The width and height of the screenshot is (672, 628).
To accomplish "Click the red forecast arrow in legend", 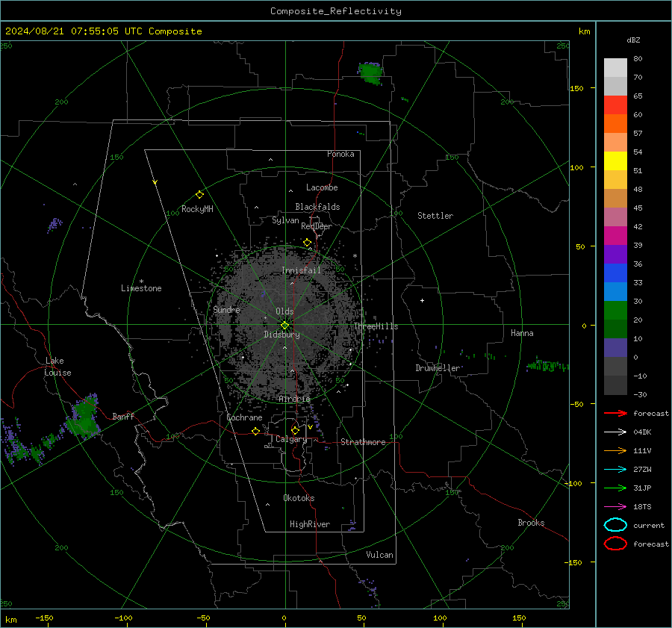I will tap(615, 413).
